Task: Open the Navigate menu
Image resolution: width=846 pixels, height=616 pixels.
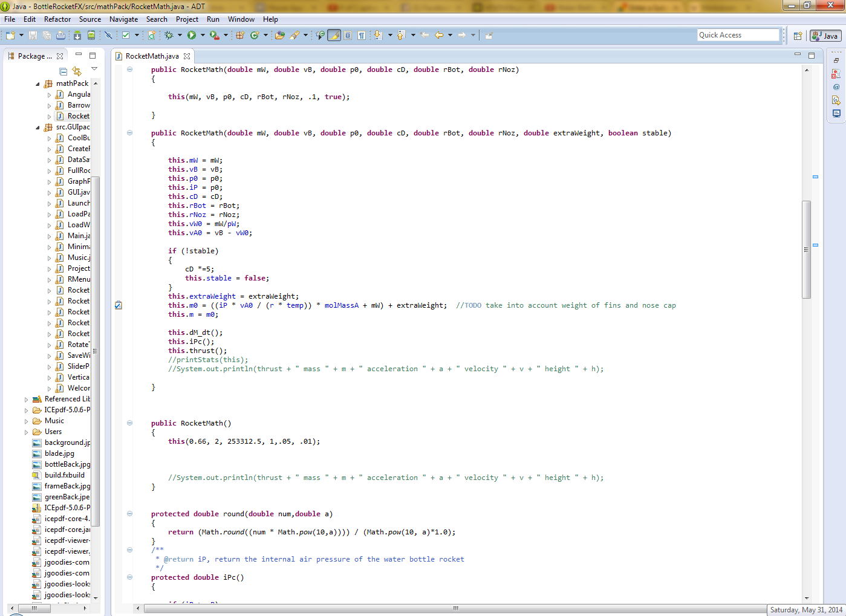Action: point(124,19)
